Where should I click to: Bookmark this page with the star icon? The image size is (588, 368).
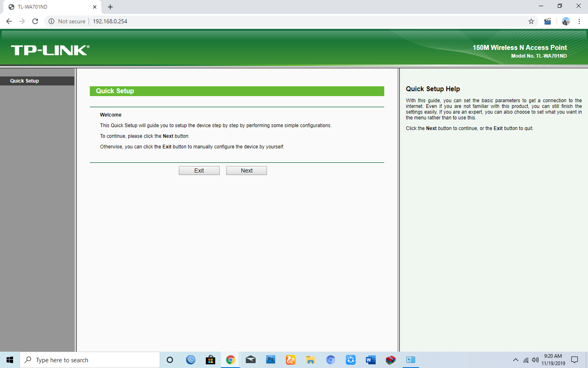coord(531,21)
